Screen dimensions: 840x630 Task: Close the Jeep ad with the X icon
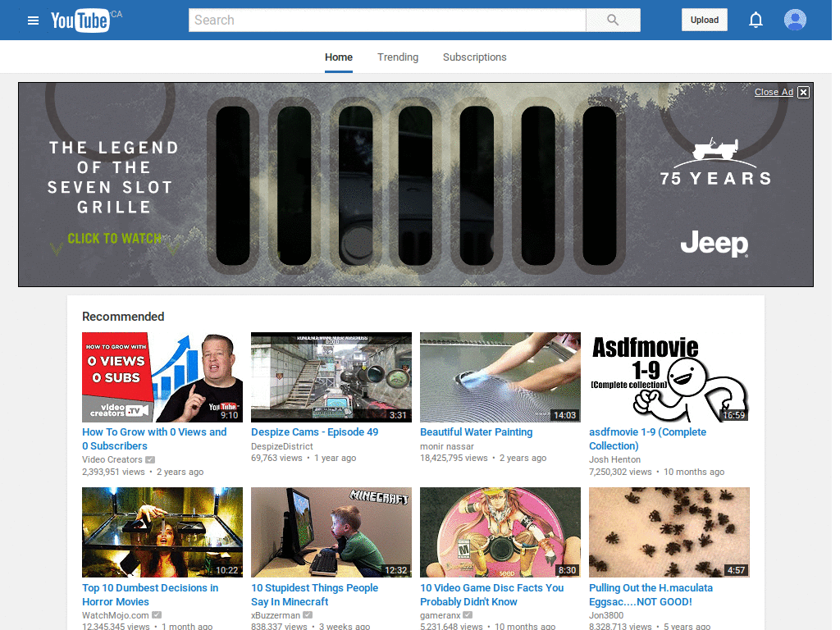click(x=803, y=92)
